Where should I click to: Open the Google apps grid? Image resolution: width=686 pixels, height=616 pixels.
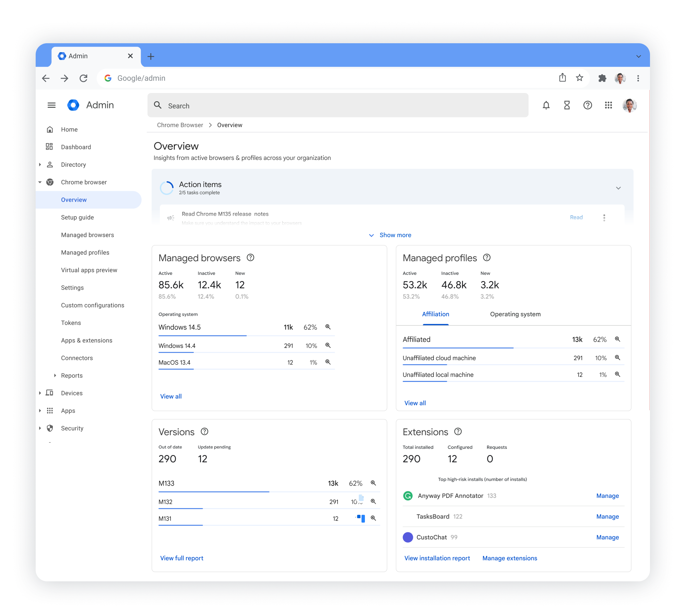pyautogui.click(x=608, y=105)
